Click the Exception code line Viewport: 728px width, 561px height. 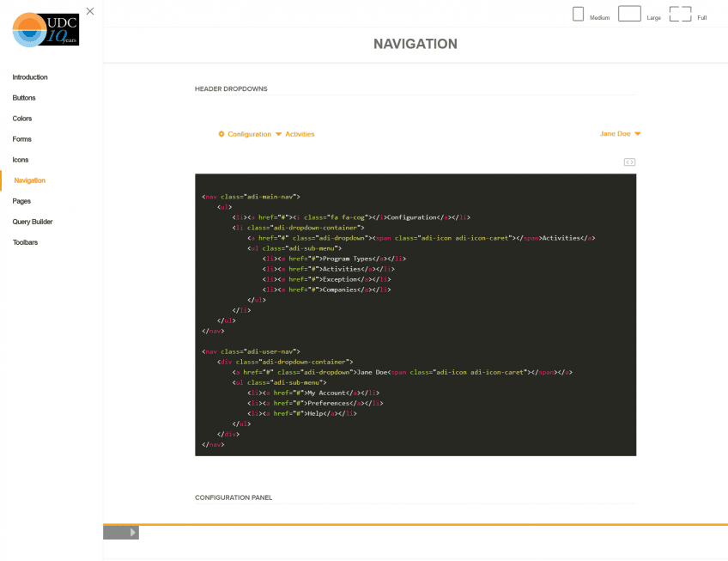327,279
